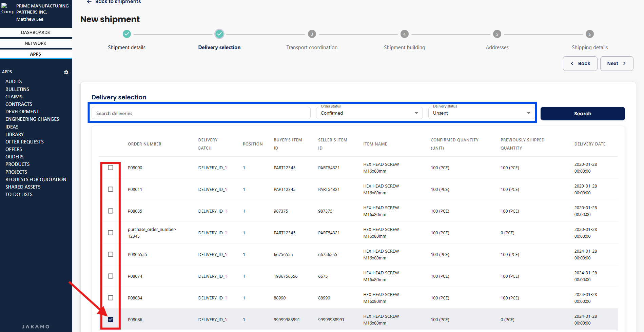Select step 5 Addresses circle
This screenshot has width=644, height=332.
pos(497,34)
